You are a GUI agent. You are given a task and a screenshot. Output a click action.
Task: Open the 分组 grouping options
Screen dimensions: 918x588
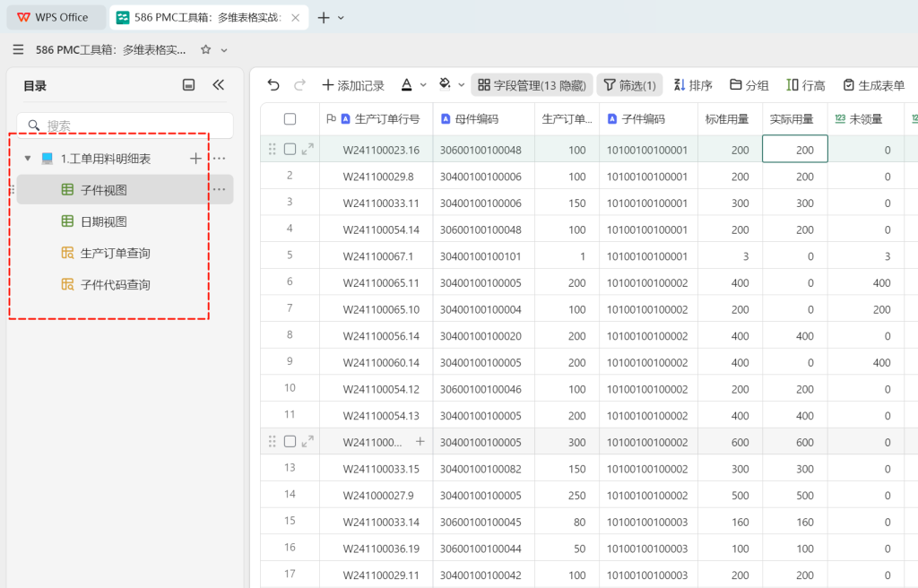click(749, 85)
